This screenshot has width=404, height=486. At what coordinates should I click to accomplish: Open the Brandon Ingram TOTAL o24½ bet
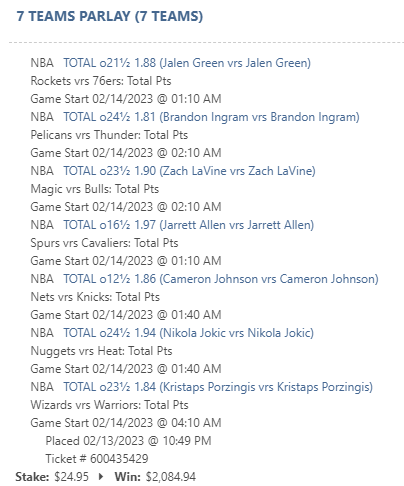pyautogui.click(x=211, y=117)
